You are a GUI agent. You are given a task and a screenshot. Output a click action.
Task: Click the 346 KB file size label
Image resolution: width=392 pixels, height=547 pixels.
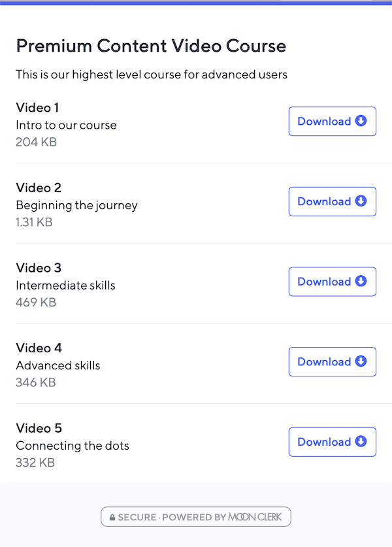click(36, 382)
